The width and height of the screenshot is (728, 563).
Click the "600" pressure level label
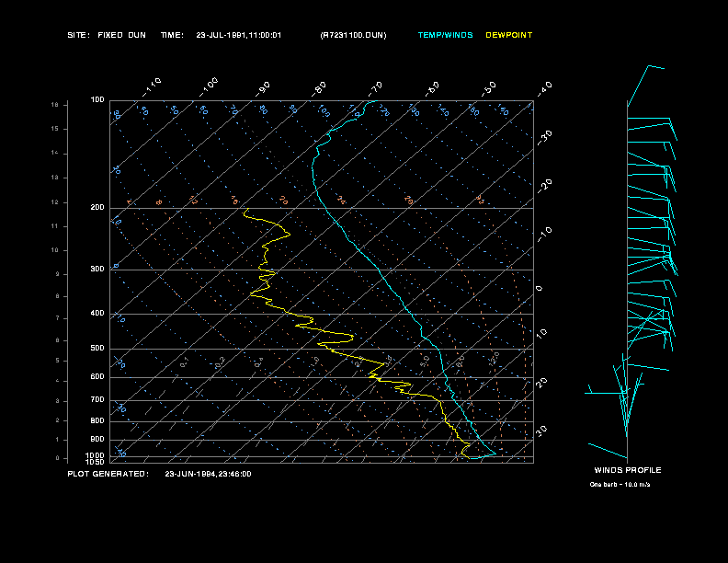(97, 377)
